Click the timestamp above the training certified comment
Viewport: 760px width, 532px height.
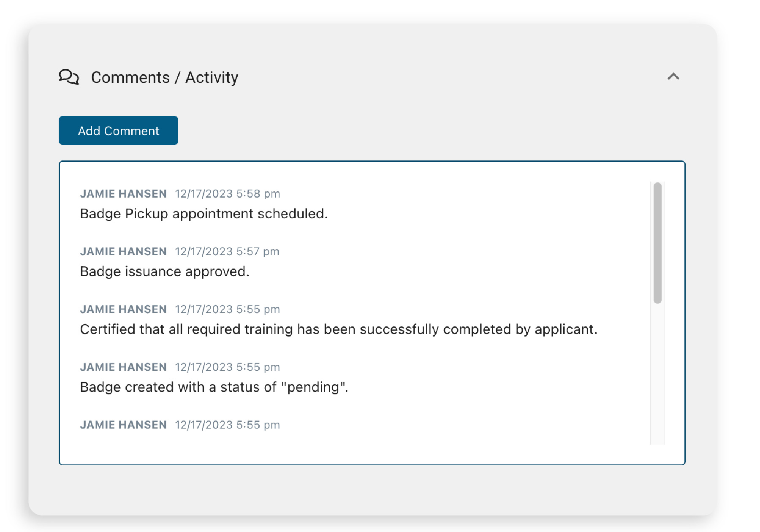228,309
